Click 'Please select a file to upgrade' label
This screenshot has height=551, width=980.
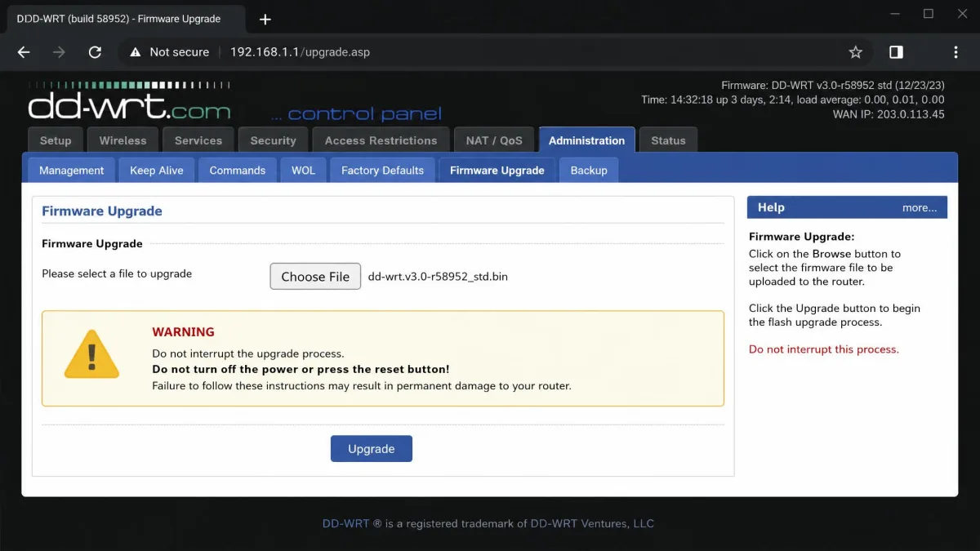tap(117, 273)
